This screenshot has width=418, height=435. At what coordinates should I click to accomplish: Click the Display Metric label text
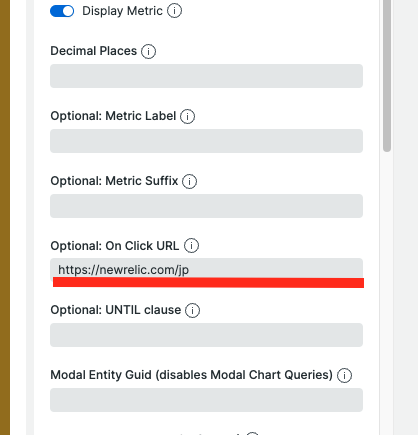point(122,11)
